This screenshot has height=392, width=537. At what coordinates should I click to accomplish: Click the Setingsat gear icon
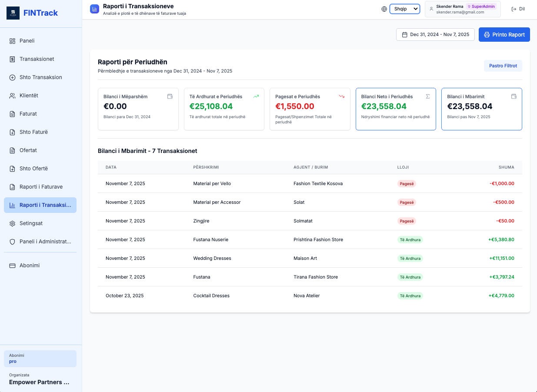coord(12,223)
